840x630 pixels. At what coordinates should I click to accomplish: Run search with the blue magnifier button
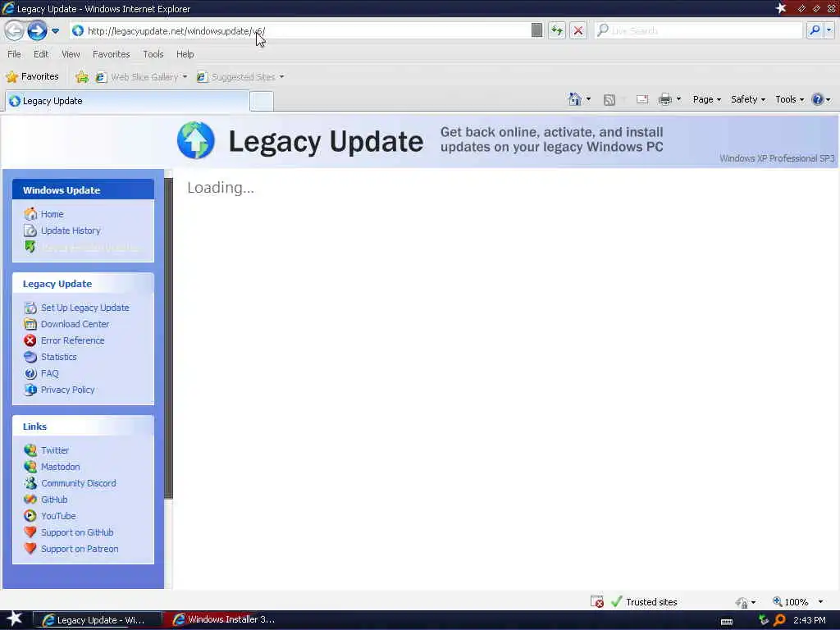[815, 30]
